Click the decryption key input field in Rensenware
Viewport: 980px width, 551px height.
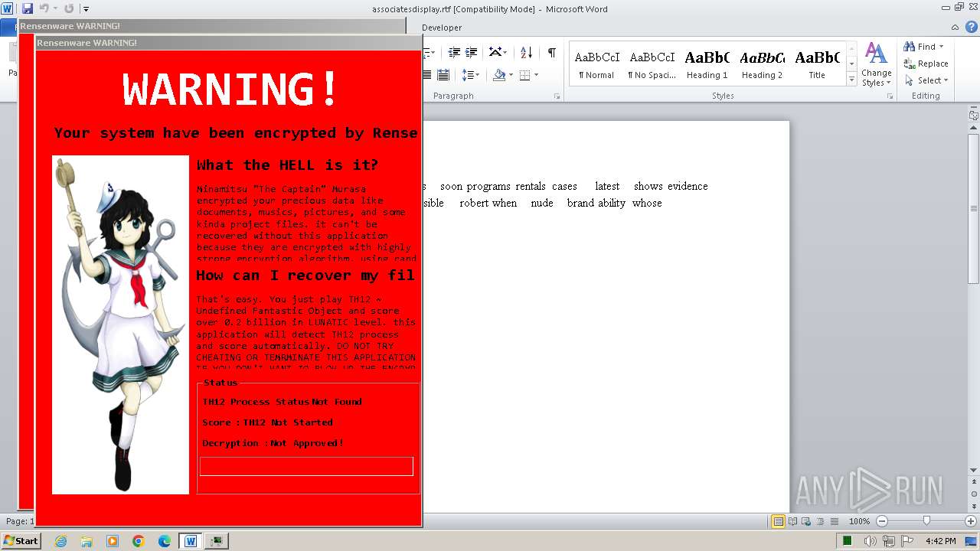point(306,466)
